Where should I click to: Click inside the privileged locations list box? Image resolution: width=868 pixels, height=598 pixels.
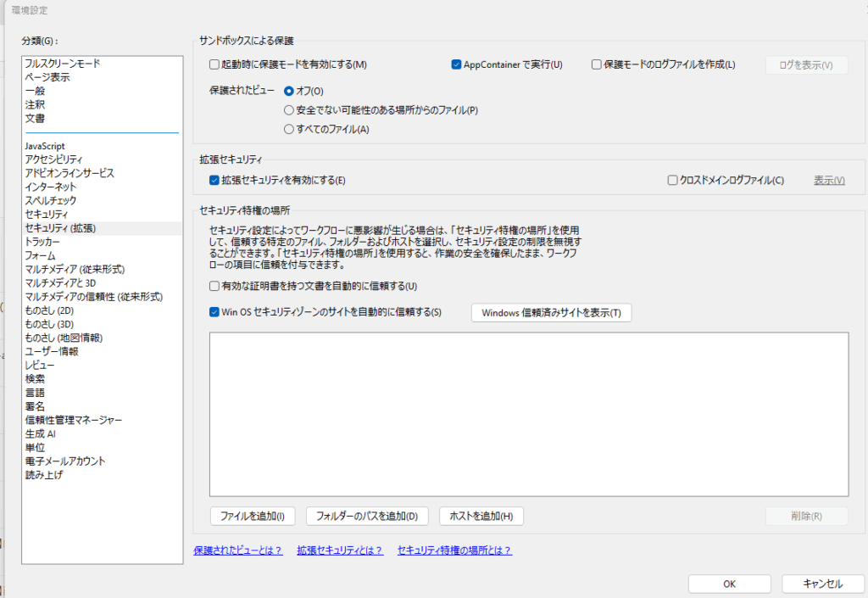[528, 414]
